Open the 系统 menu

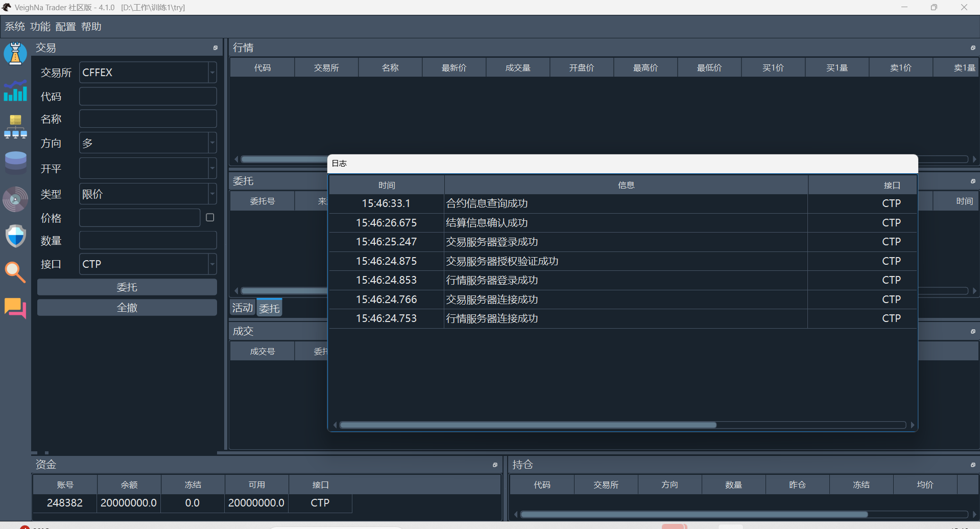[x=14, y=27]
